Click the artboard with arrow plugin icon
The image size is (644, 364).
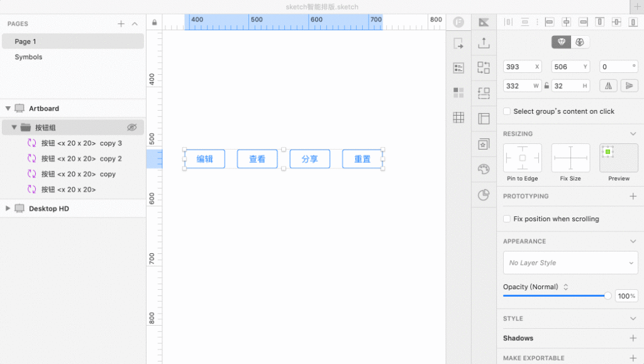pyautogui.click(x=458, y=43)
